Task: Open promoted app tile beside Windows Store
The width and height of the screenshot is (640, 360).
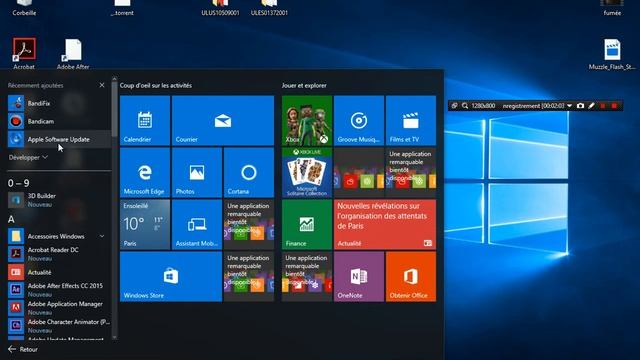Action: pyautogui.click(x=249, y=276)
